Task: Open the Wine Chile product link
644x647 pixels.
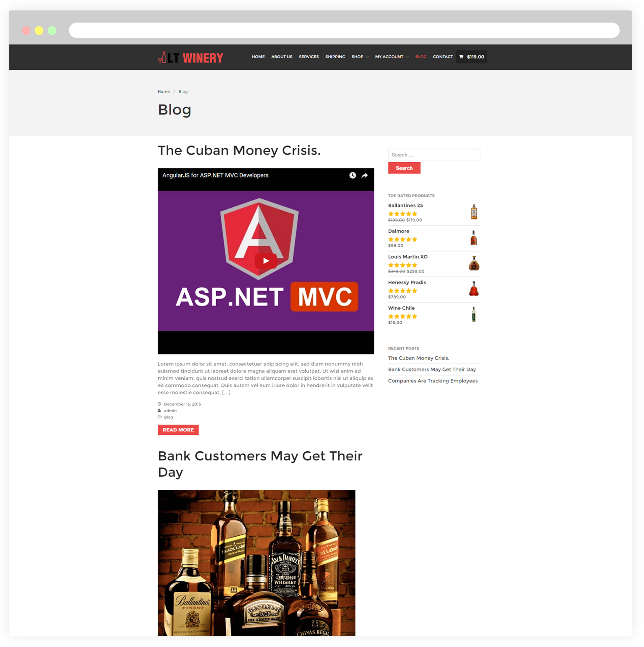Action: click(x=401, y=308)
